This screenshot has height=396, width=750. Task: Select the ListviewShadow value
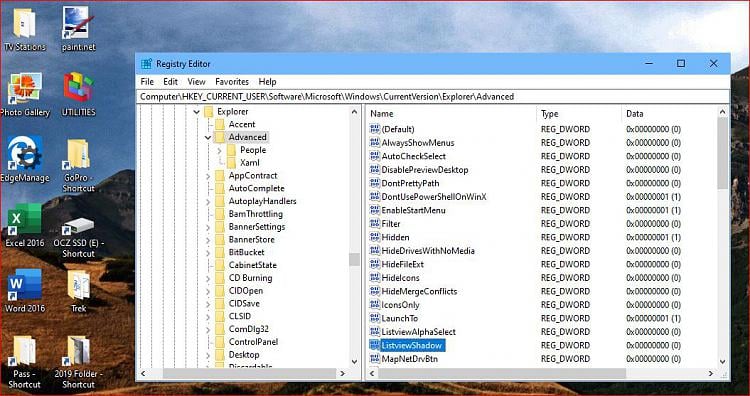pos(412,345)
